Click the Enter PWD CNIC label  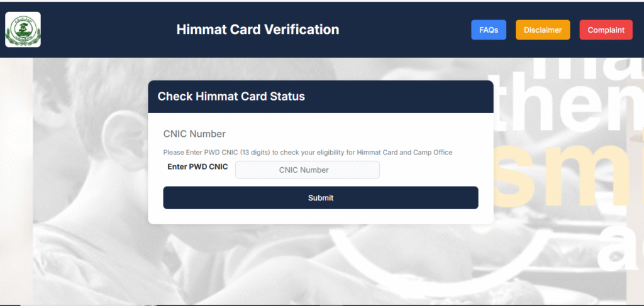click(x=197, y=167)
